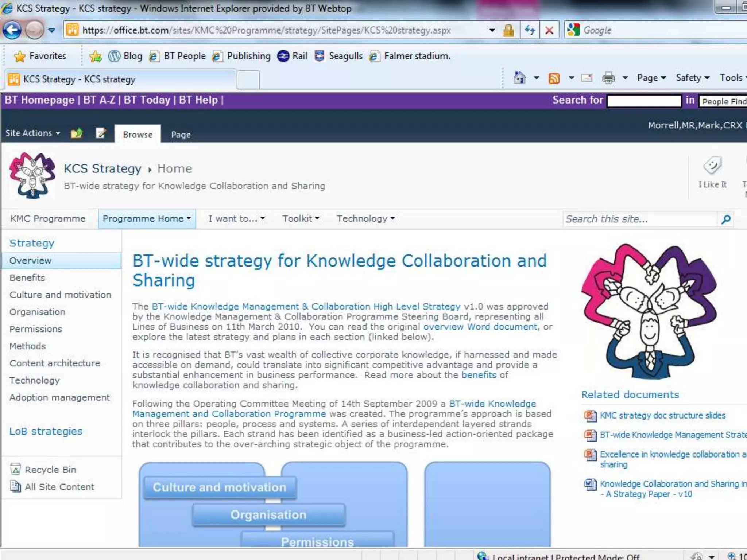The height and width of the screenshot is (560, 747).
Task: Expand the RSS feeds dropdown arrow
Action: (x=571, y=78)
